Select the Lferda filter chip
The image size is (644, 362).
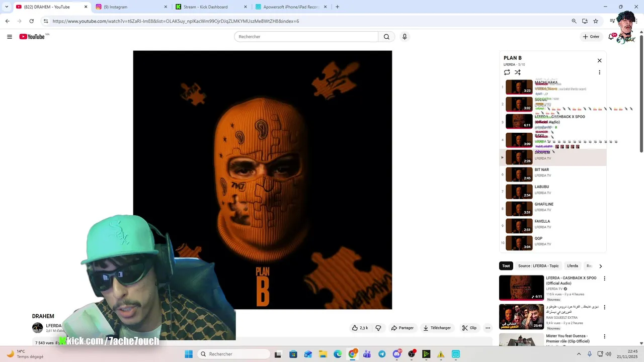tap(573, 266)
